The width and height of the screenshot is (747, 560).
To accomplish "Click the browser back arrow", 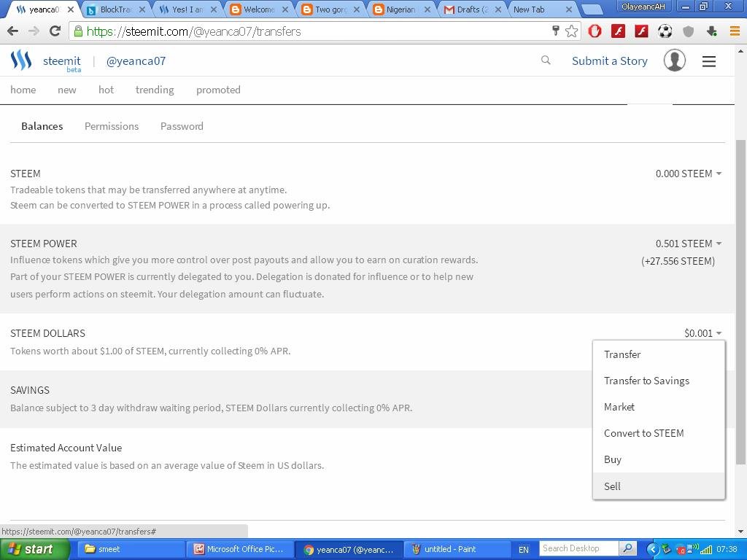I will point(13,31).
